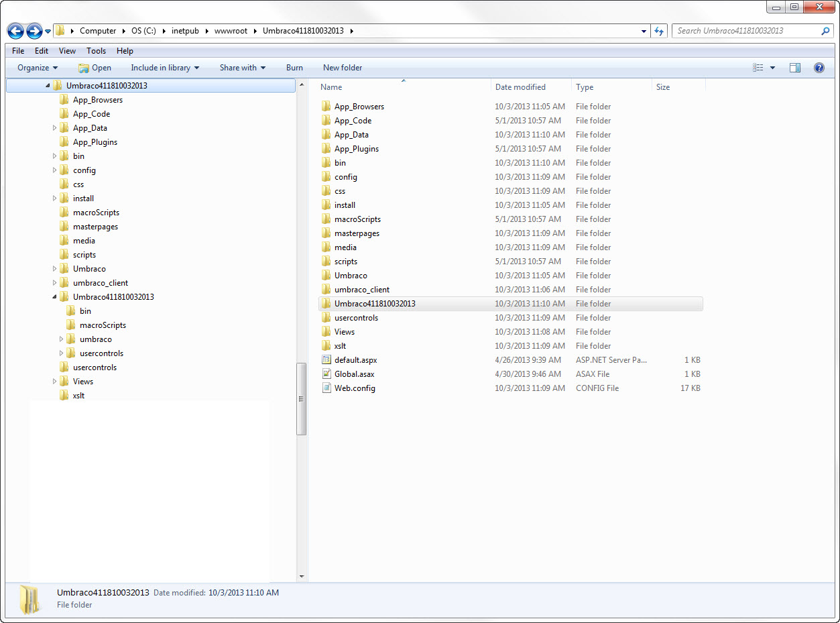The width and height of the screenshot is (840, 623).
Task: Select the default.aspx file icon
Action: 326,360
